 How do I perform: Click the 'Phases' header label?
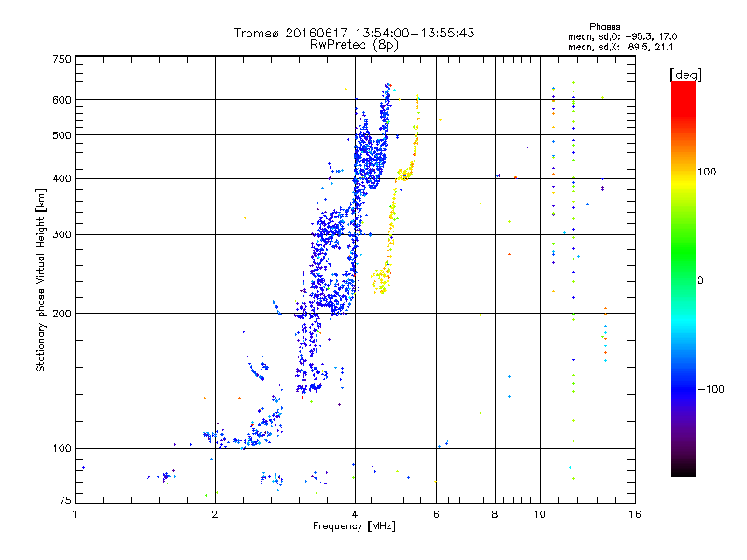pyautogui.click(x=604, y=27)
